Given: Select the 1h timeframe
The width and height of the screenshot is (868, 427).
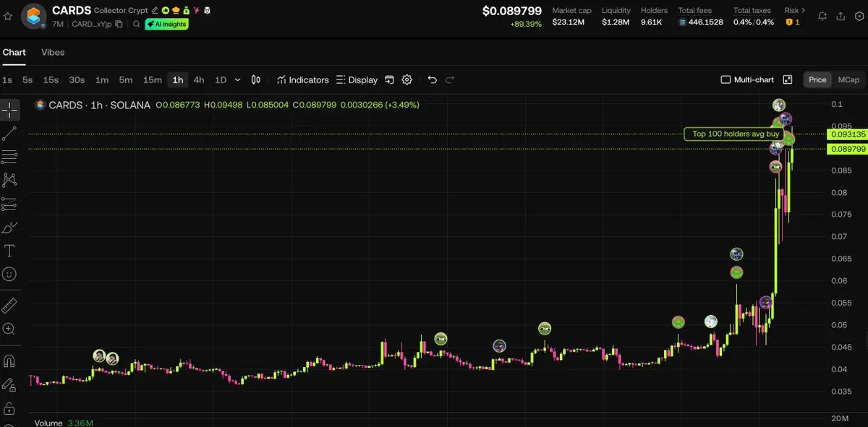Looking at the screenshot, I should click(178, 79).
